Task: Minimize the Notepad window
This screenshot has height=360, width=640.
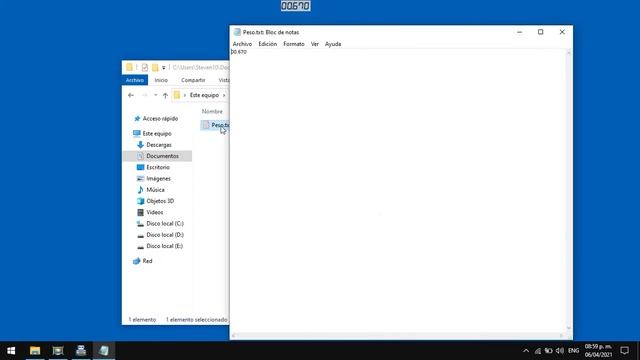Action: (x=519, y=32)
